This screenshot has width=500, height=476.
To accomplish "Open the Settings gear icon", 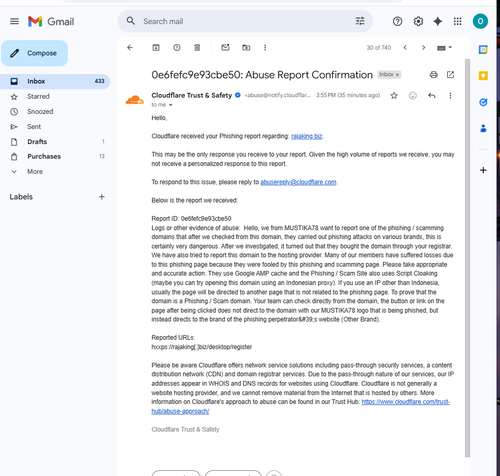I will [418, 22].
